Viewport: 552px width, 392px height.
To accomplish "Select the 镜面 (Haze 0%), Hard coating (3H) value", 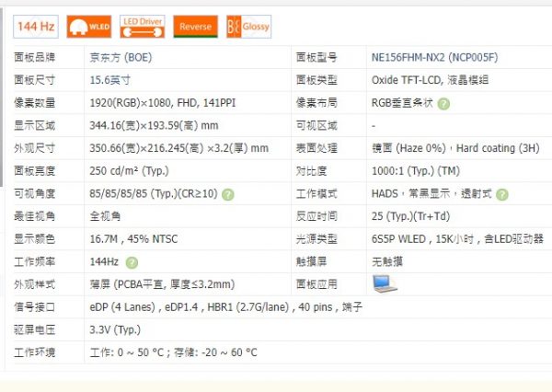I will point(455,148).
